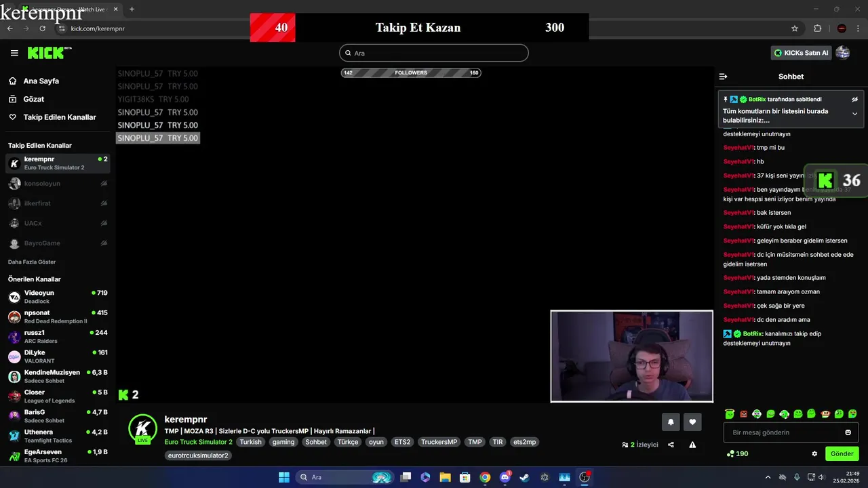Select the Sohbet tag under the stream title
This screenshot has width=868, height=488.
point(316,442)
